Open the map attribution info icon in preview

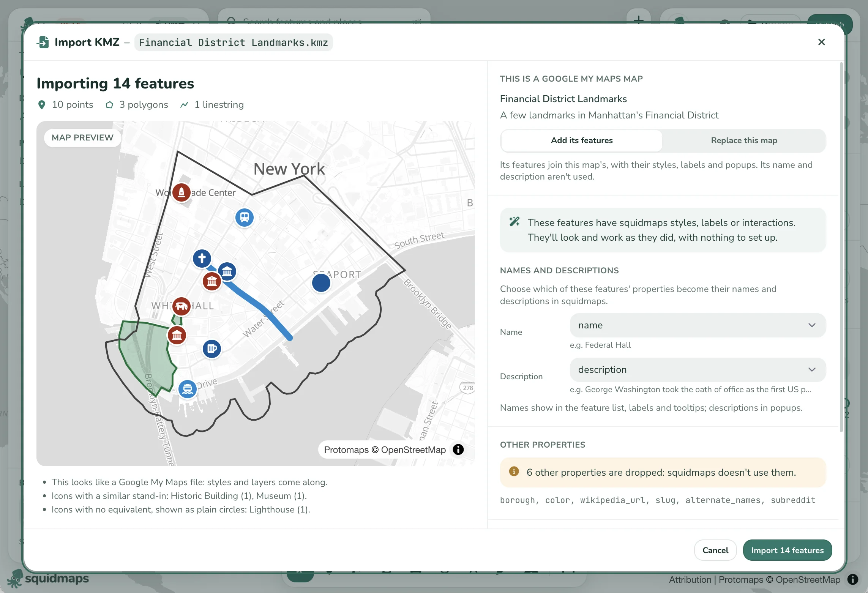click(x=458, y=449)
